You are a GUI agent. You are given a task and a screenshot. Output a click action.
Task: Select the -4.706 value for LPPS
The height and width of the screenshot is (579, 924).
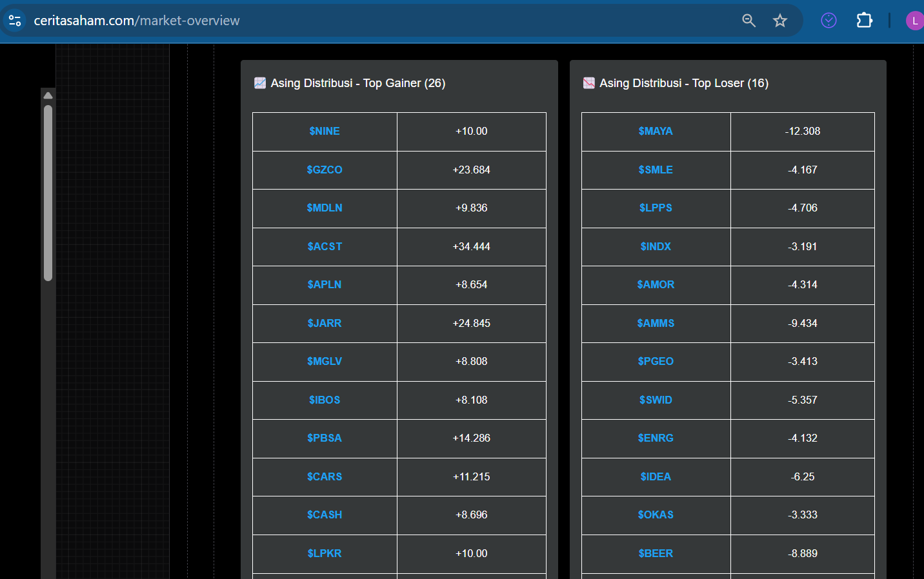(x=803, y=208)
